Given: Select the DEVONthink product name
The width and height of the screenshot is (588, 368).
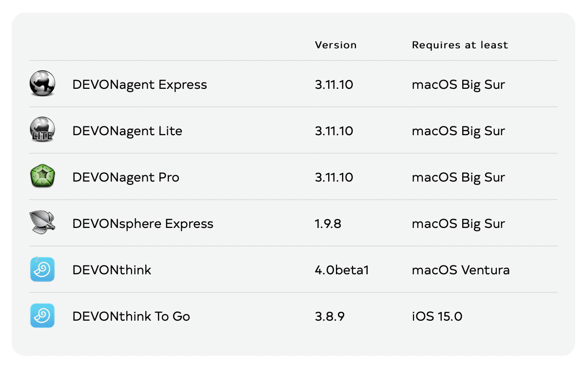Looking at the screenshot, I should [112, 270].
